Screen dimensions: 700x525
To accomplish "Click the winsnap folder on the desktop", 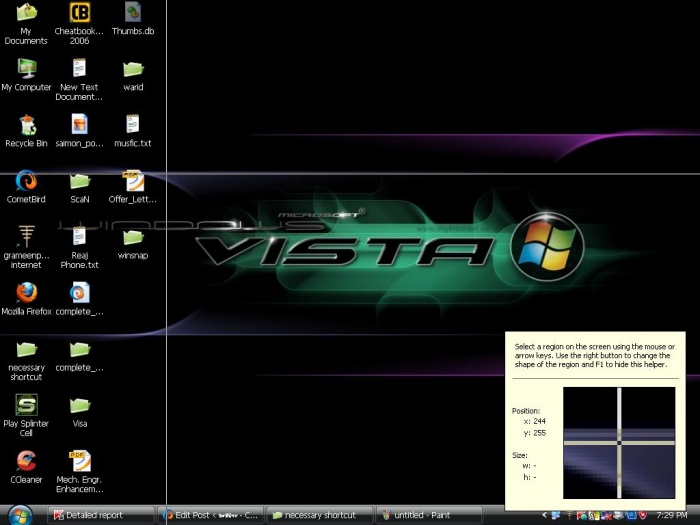I will (x=132, y=238).
